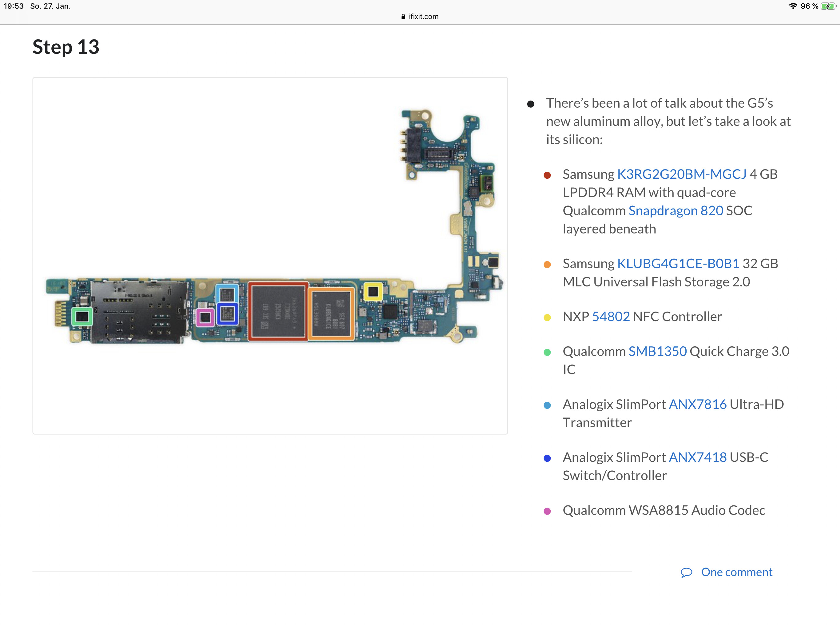This screenshot has width=840, height=630.
Task: Click the So. 27. Jan. date text
Action: pyautogui.click(x=50, y=6)
